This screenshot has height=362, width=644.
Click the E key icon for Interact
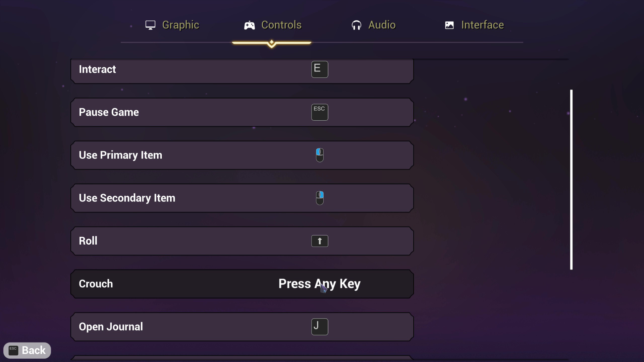pos(320,69)
